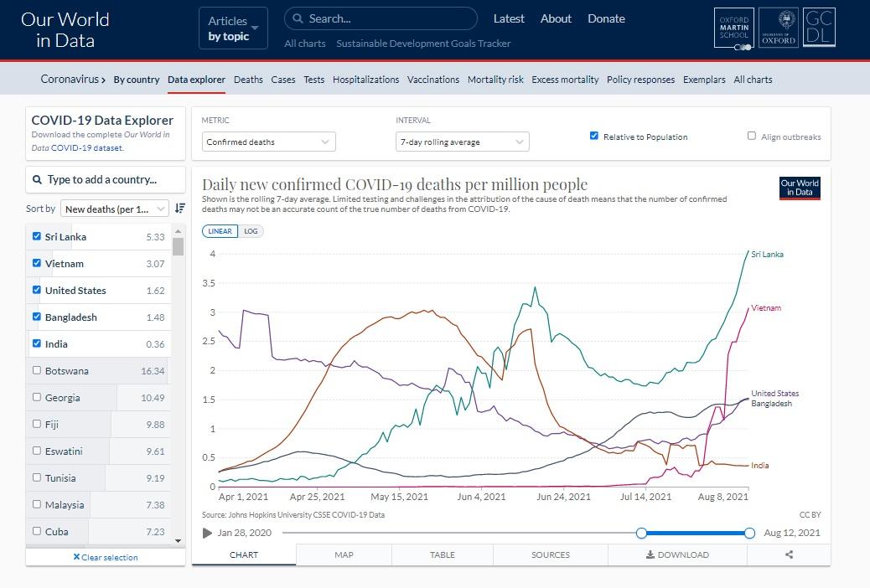The image size is (870, 588).
Task: Open the Metric Confirmed deaths dropdown
Action: 268,142
